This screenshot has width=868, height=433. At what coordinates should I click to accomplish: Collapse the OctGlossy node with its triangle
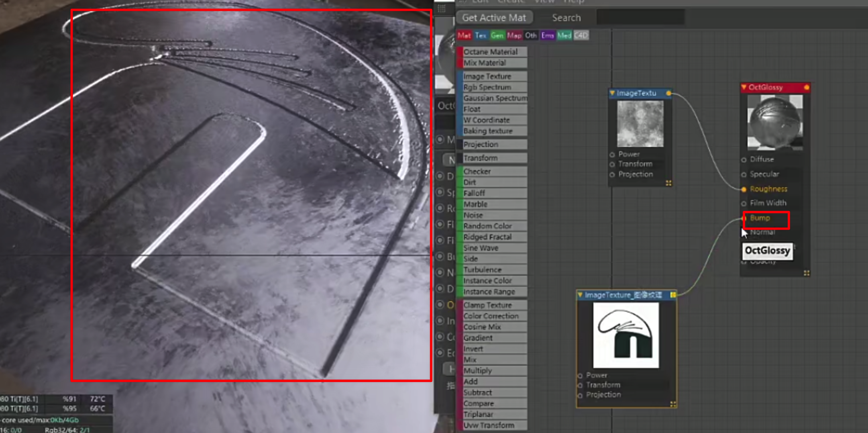coord(744,87)
